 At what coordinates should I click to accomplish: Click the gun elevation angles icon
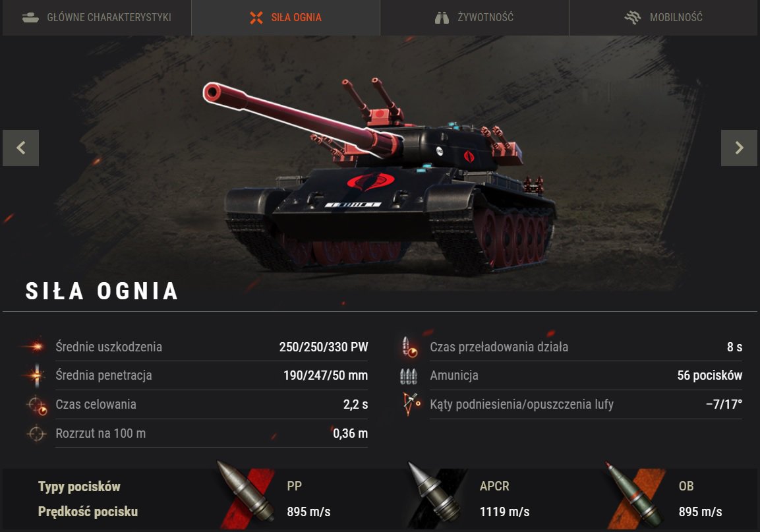(411, 405)
